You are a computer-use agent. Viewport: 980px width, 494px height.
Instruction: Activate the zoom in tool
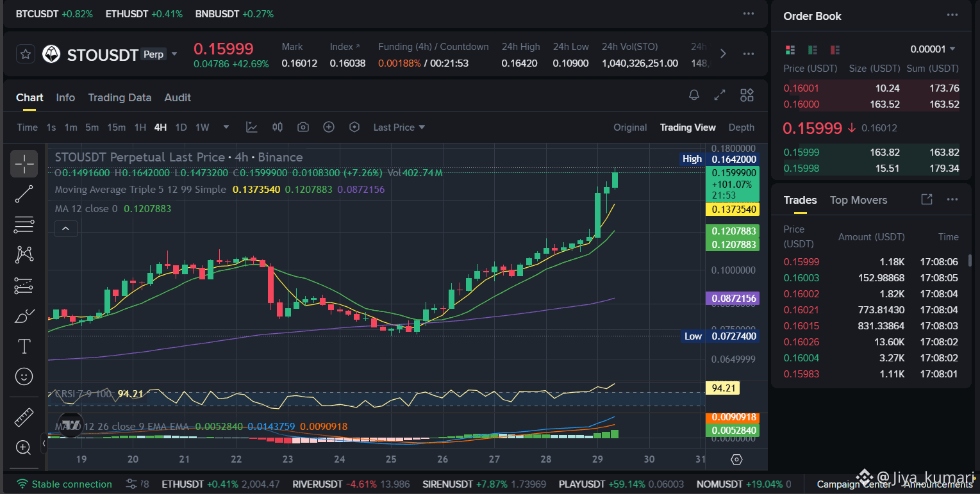tap(24, 447)
